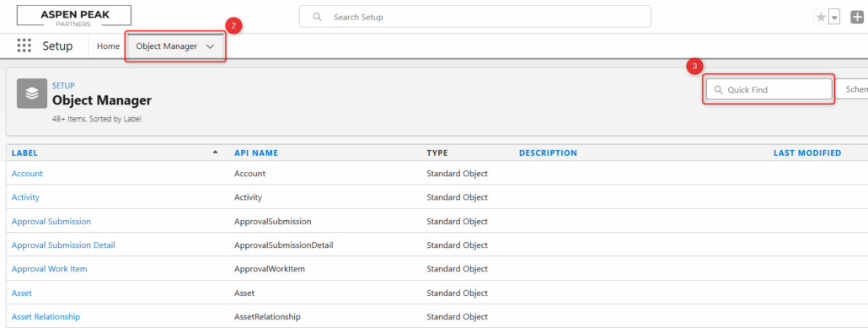Open the Approval Submission Detail link
The height and width of the screenshot is (328, 868).
tap(63, 245)
